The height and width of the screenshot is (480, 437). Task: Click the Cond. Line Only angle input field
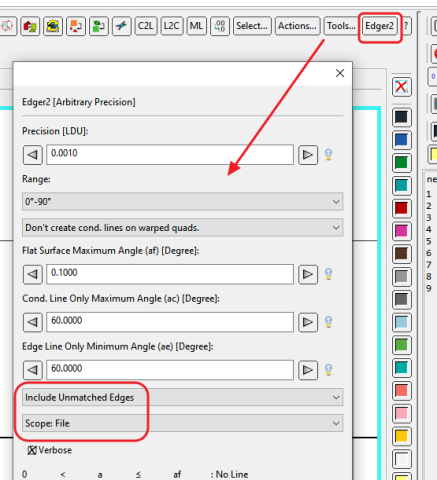170,322
